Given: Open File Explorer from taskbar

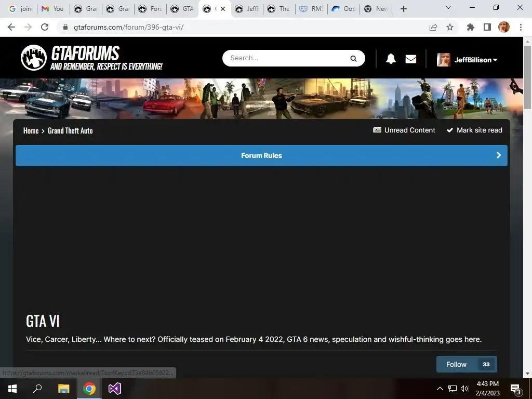Looking at the screenshot, I should click(63, 389).
